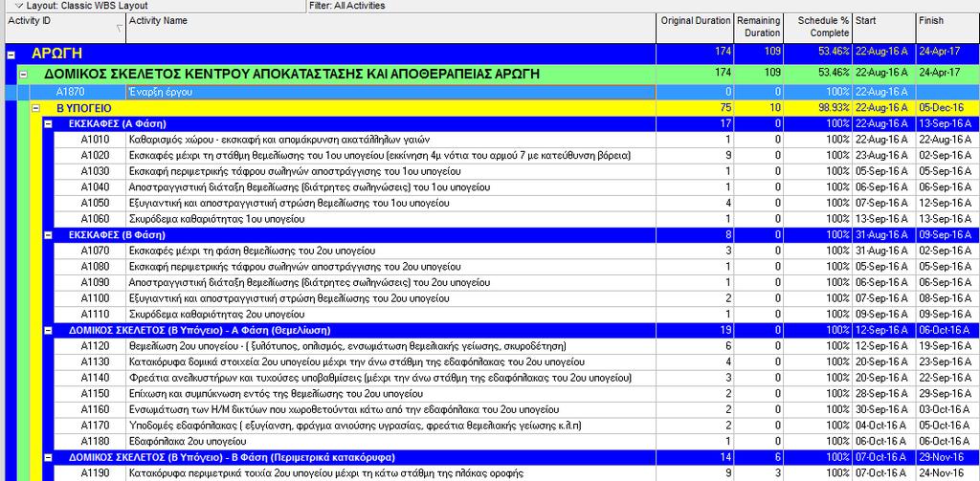Click the name Καθαρισμός χώρου - εκσκαφή
This screenshot has height=481, width=980.
pyautogui.click(x=278, y=140)
